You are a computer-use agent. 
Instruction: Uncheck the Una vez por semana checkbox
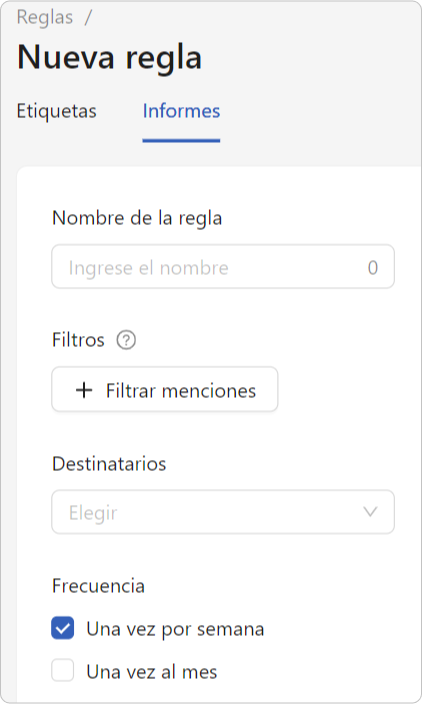click(x=62, y=628)
